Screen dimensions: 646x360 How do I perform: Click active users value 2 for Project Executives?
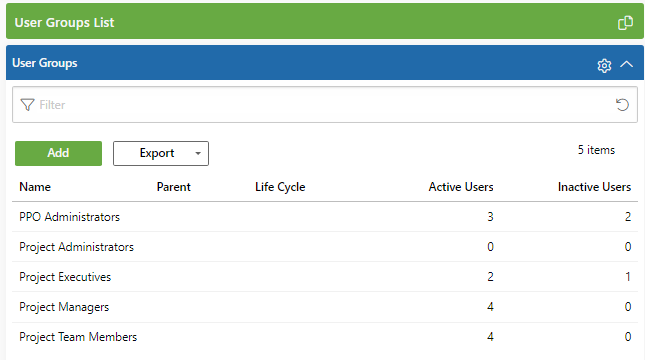[490, 276]
